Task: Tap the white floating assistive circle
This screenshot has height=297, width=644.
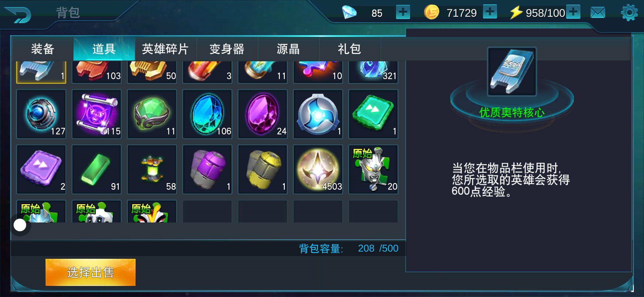Action: [x=20, y=225]
